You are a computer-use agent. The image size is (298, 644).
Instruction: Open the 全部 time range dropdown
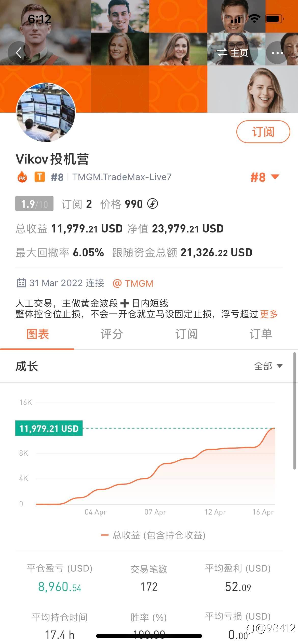pyautogui.click(x=268, y=366)
